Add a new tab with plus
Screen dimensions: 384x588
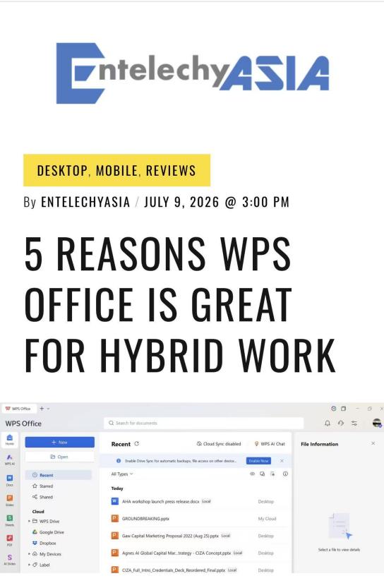[42, 409]
